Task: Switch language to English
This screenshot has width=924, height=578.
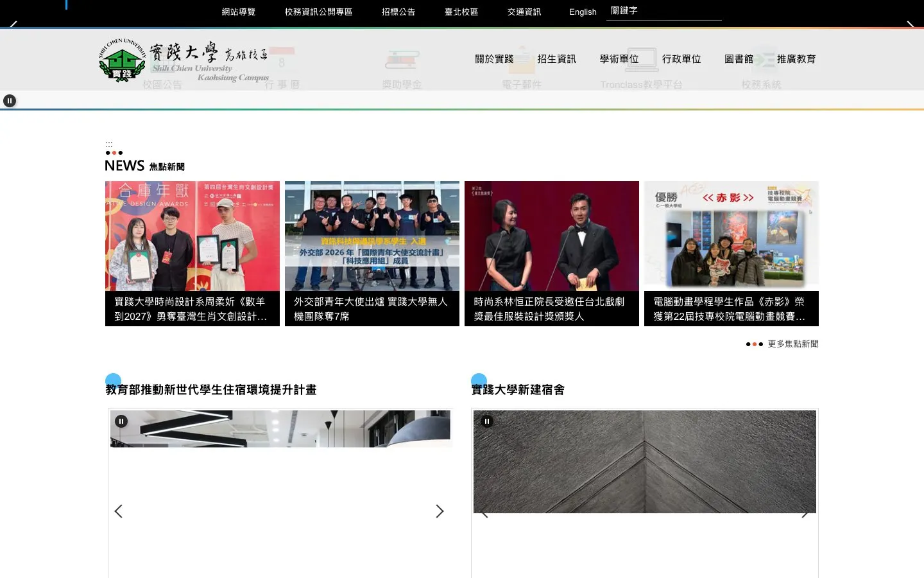Action: pyautogui.click(x=583, y=12)
